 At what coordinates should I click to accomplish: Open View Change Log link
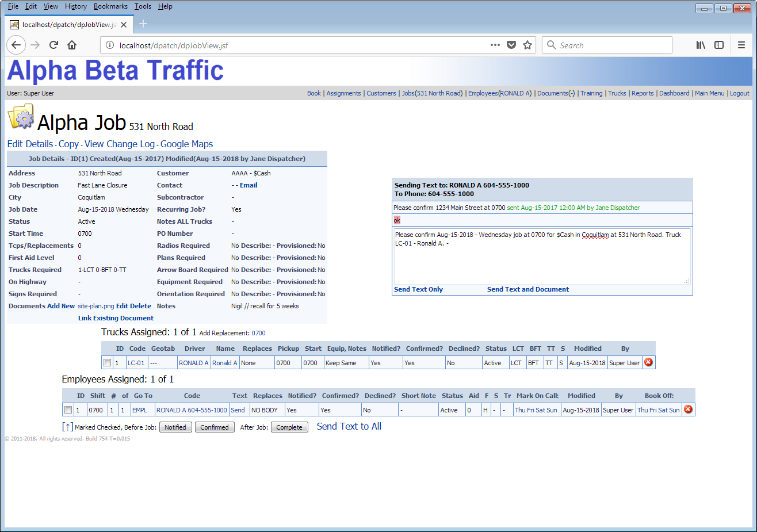(x=120, y=144)
